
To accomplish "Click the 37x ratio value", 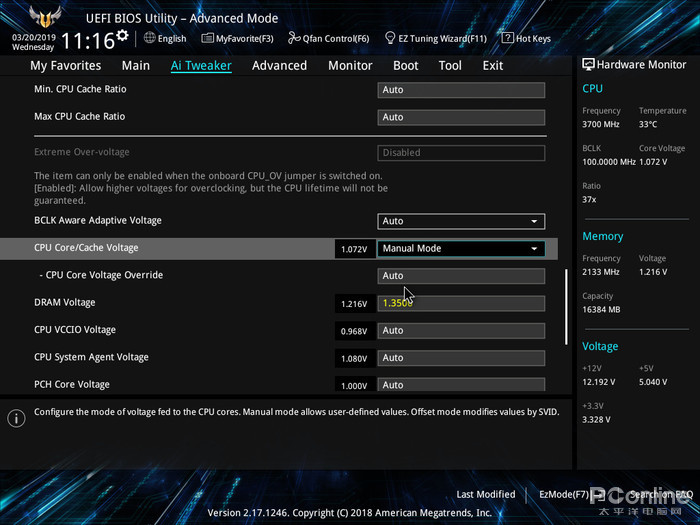I will pyautogui.click(x=589, y=200).
